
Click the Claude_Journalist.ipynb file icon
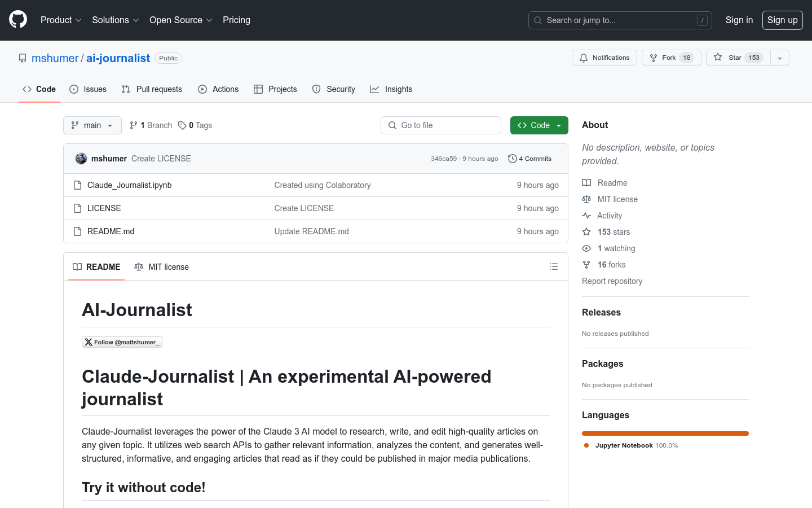[78, 185]
